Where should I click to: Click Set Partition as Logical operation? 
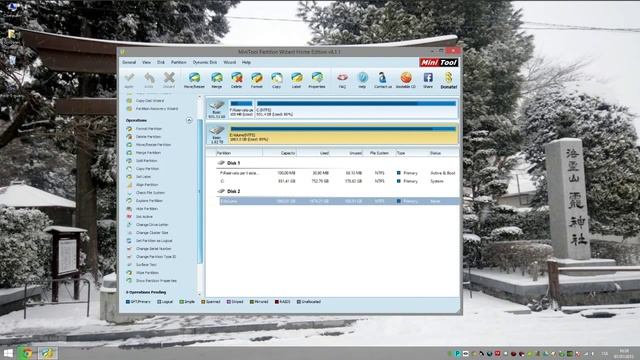point(154,241)
